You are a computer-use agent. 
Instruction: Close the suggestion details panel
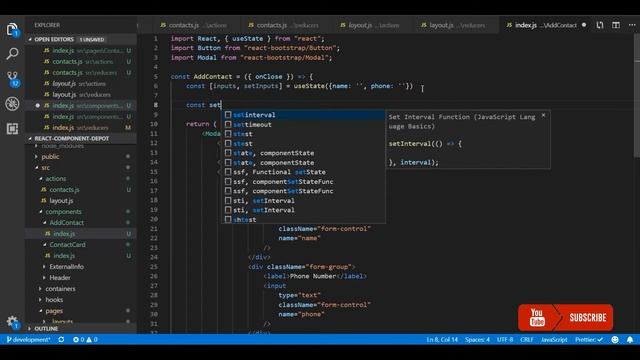tap(543, 116)
